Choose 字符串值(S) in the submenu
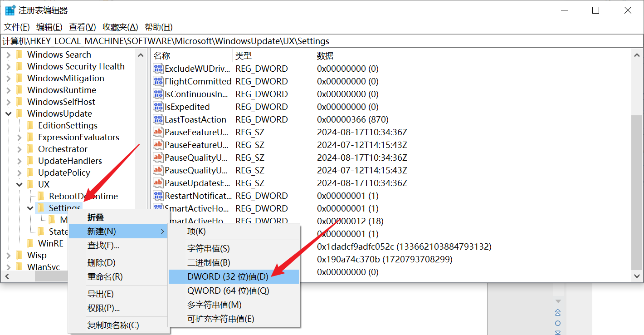Screen dimensions: 644x335 [234, 248]
